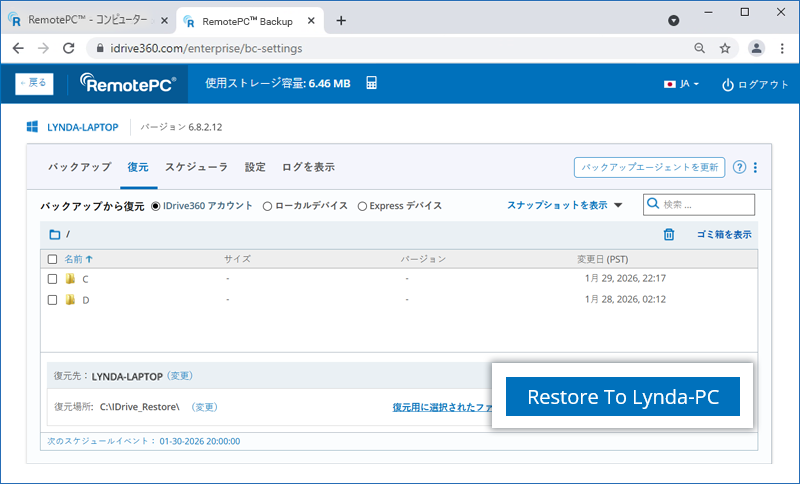This screenshot has width=800, height=484.
Task: Open the スケジューラ tab
Action: (x=196, y=167)
